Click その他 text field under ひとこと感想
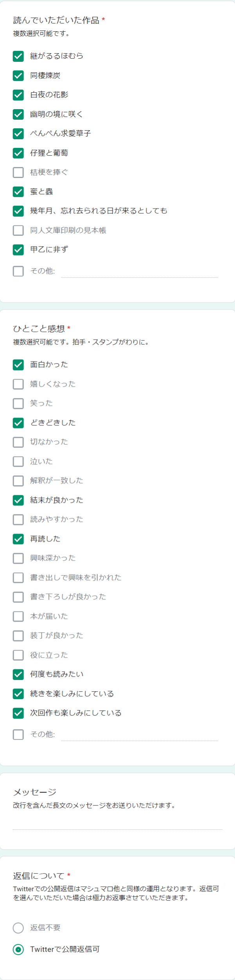Image resolution: width=235 pixels, height=980 pixels. 139,734
